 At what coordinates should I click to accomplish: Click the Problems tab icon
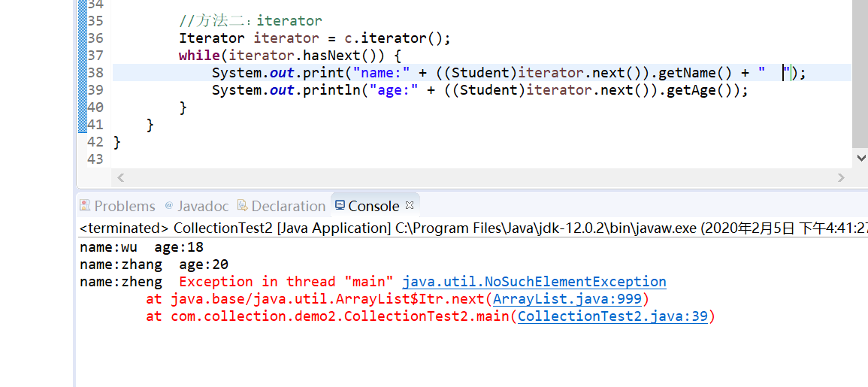pyautogui.click(x=85, y=205)
